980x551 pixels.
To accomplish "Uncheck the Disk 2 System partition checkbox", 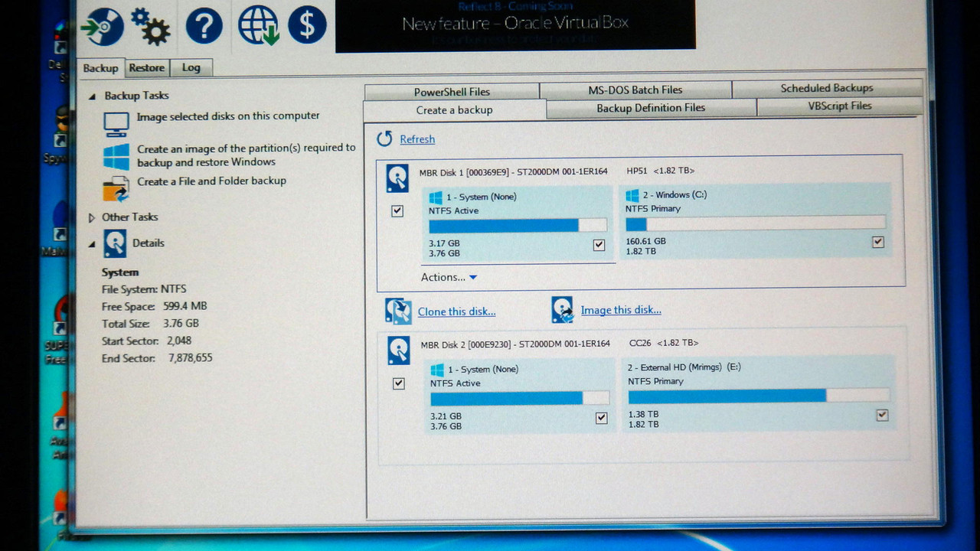I will tap(601, 418).
